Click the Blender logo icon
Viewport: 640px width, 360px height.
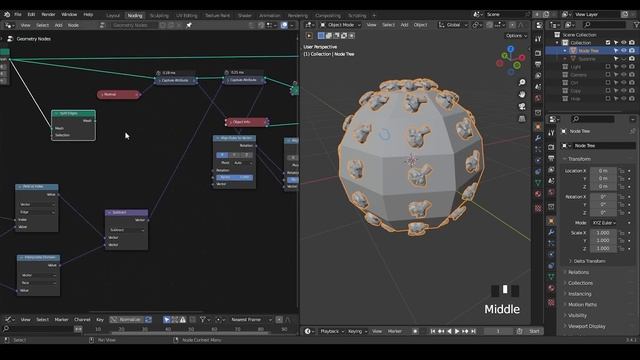(x=7, y=14)
